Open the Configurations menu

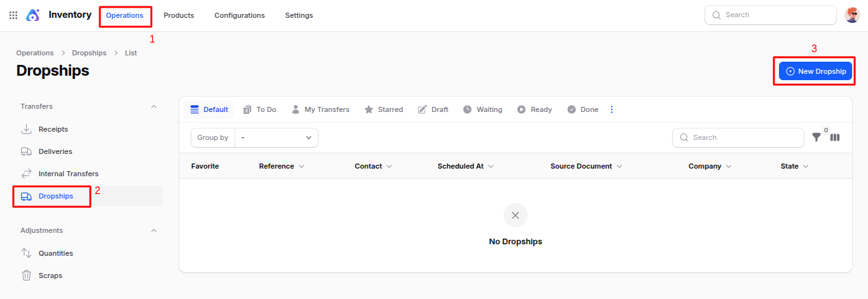[x=240, y=15]
